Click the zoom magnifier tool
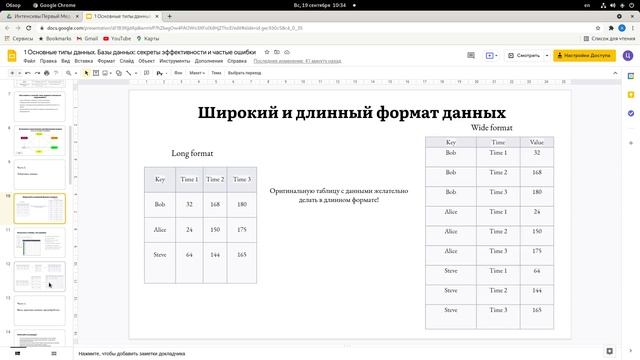640x360 pixels. pyautogui.click(x=69, y=73)
